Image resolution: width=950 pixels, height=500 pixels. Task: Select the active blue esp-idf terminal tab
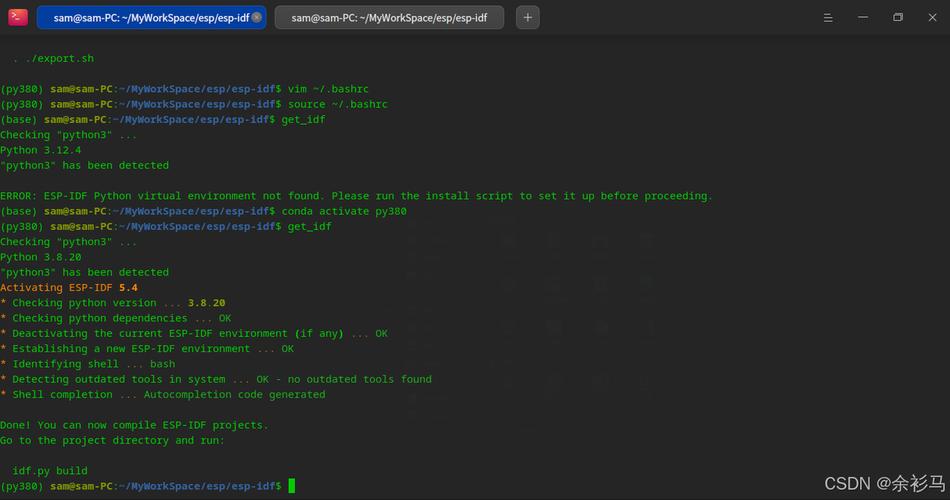(x=151, y=18)
